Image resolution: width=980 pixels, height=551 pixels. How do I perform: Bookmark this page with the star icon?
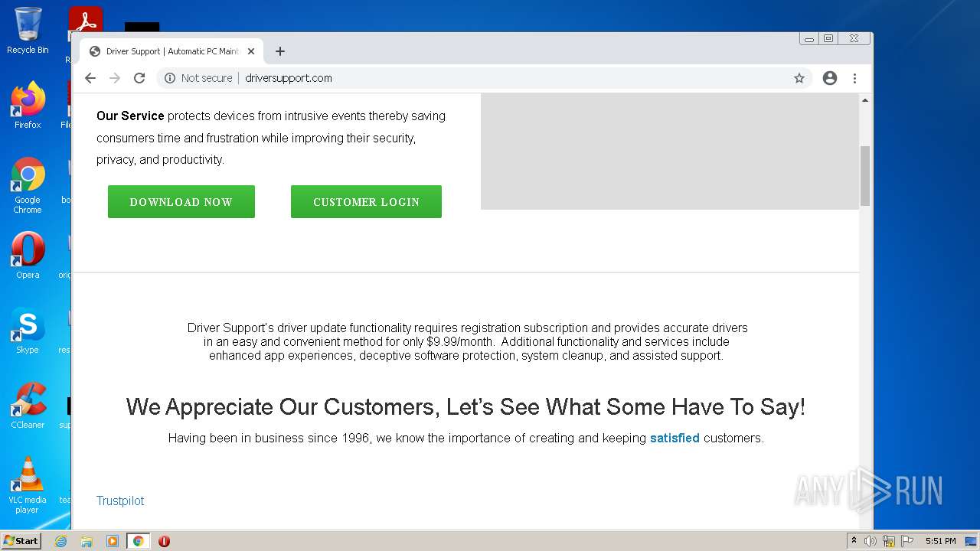[799, 78]
